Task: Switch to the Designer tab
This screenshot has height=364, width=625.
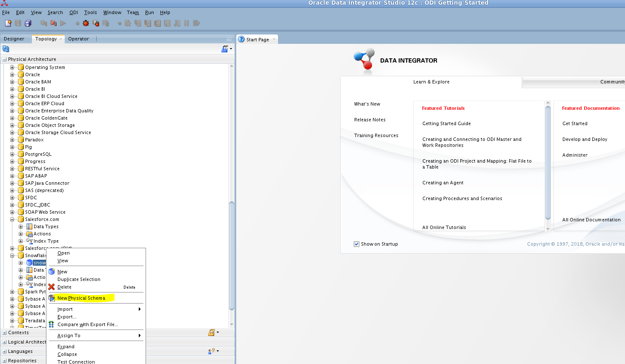Action: click(x=14, y=39)
